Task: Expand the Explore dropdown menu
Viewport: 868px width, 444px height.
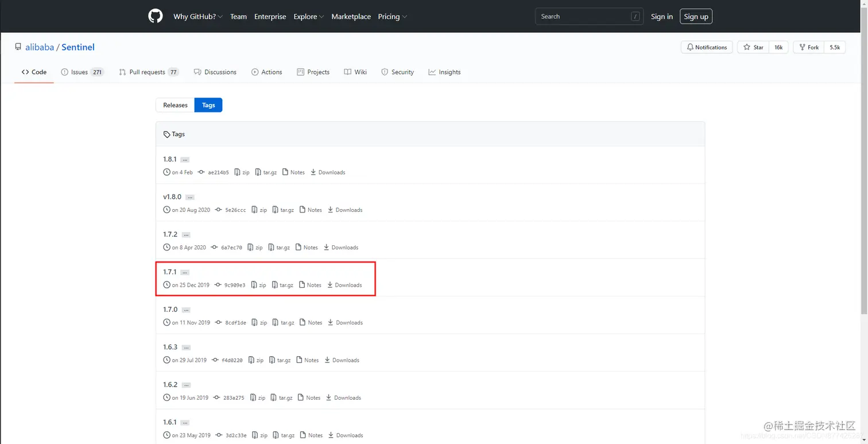Action: (309, 17)
